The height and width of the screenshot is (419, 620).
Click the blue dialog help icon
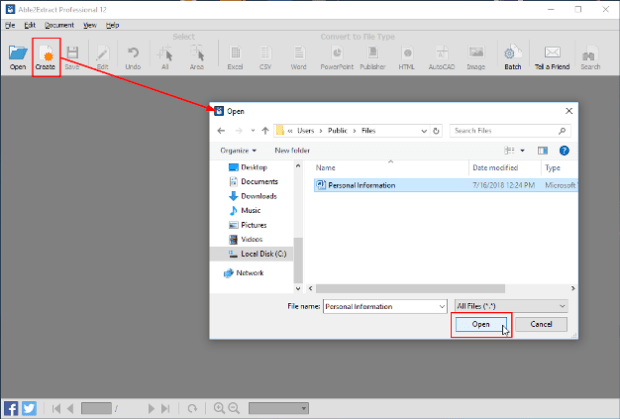564,151
